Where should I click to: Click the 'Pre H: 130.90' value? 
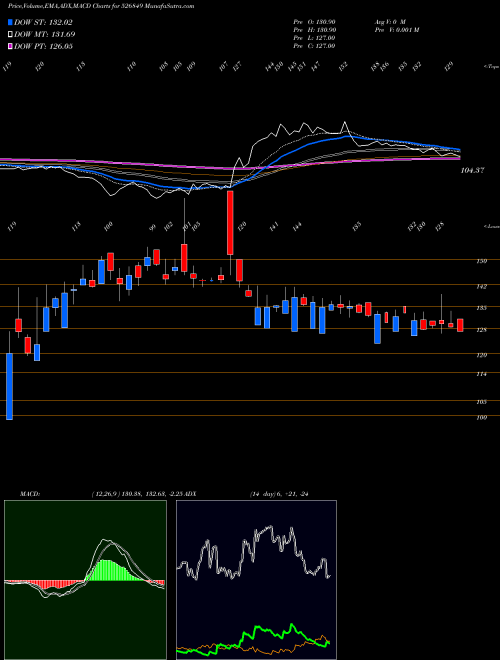[x=314, y=30]
